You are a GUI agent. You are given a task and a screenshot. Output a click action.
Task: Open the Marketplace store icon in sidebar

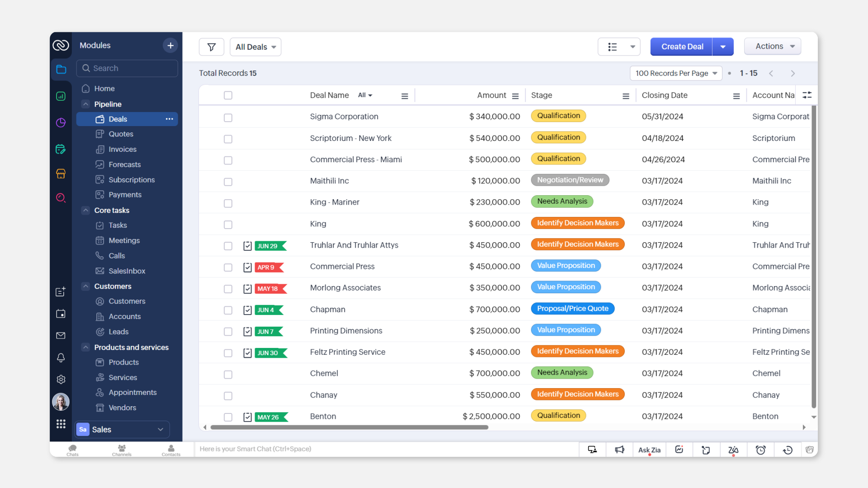[x=61, y=174]
